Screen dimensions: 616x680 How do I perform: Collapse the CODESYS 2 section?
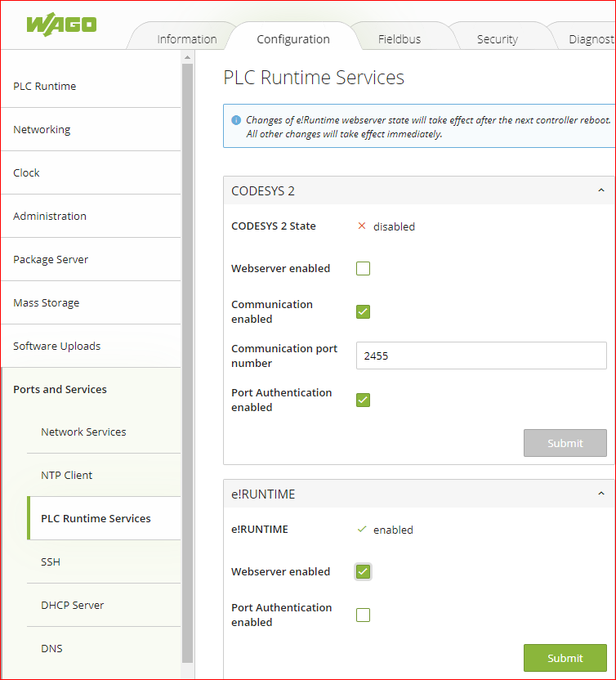tap(601, 191)
